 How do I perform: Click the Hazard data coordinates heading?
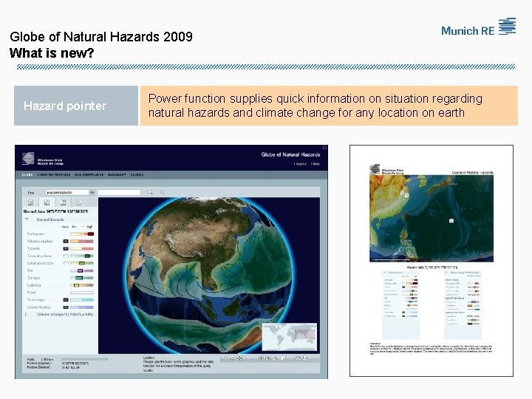coord(56,211)
